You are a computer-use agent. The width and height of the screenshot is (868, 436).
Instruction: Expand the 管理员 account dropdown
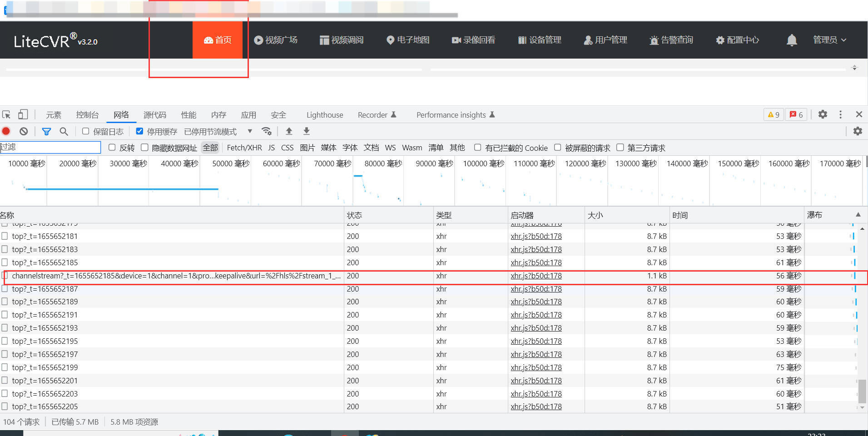(x=829, y=40)
